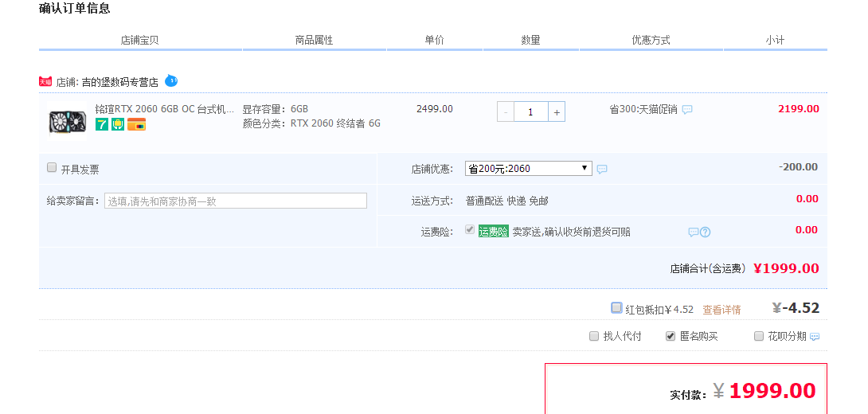Click the 实付款 ¥1999.00 payable amount
The image size is (868, 414).
[x=764, y=391]
